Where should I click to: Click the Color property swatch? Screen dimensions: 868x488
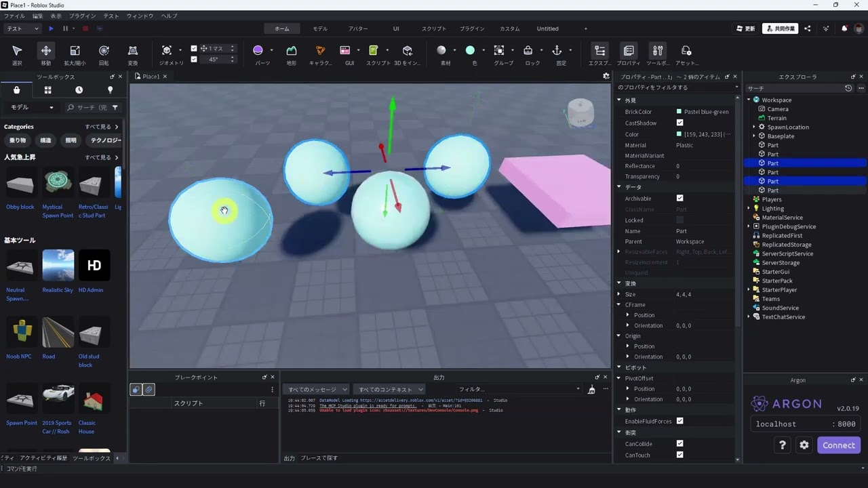[679, 134]
